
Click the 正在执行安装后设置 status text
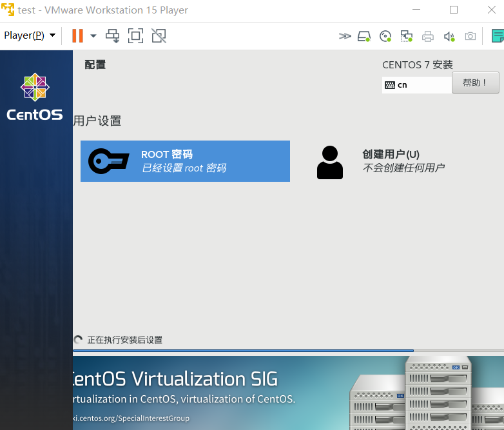(125, 340)
